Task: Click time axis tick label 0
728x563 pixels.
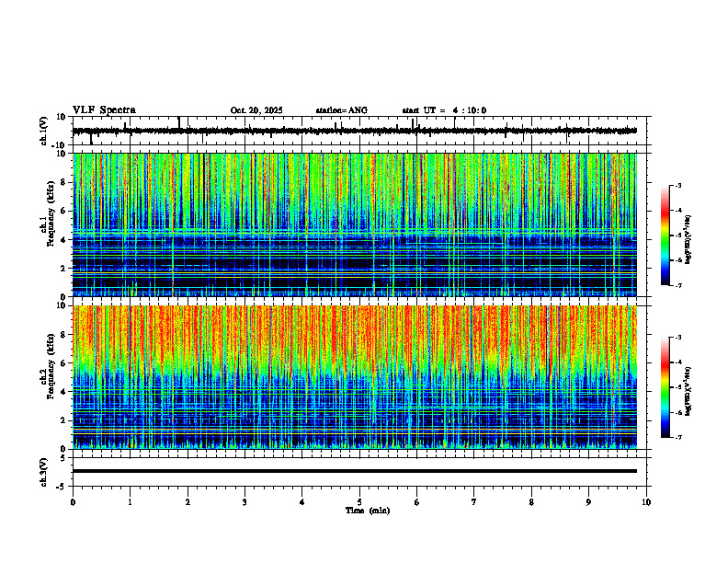Action: (x=73, y=502)
